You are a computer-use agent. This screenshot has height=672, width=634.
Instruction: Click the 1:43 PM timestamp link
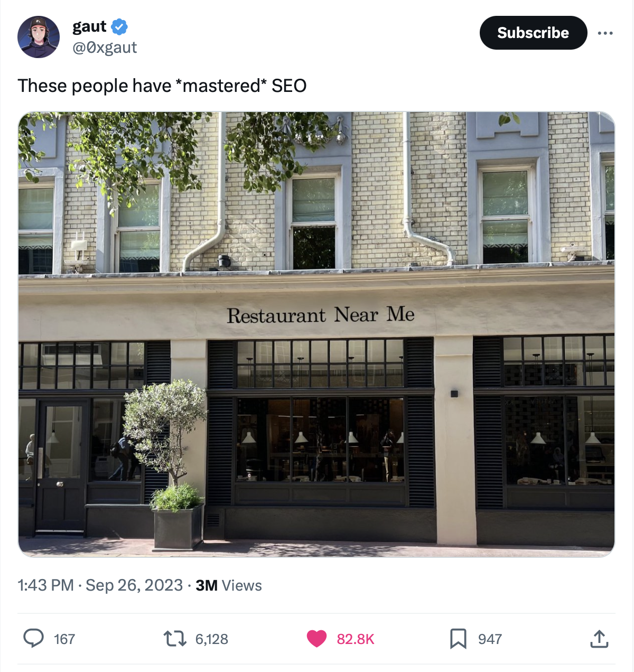tap(45, 585)
